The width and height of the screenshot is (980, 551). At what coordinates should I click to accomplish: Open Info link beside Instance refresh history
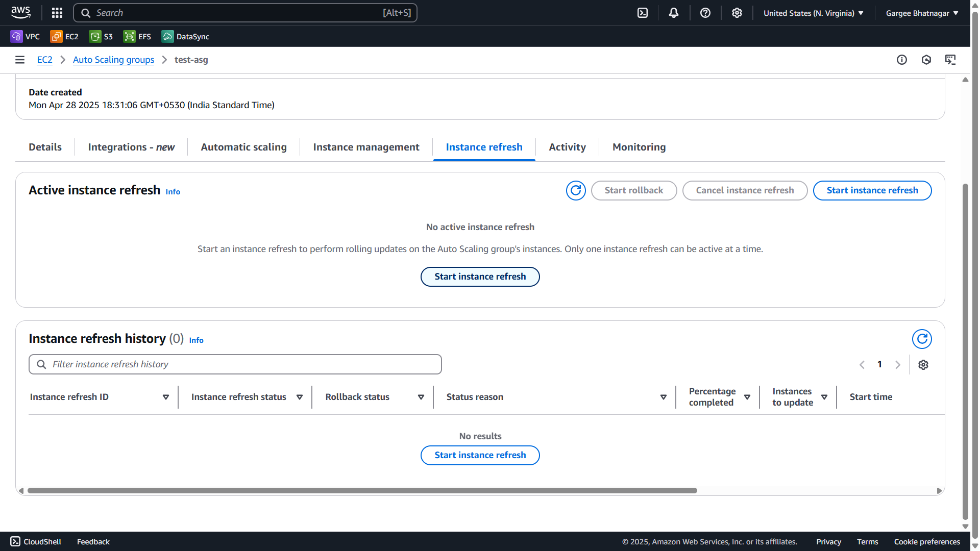tap(196, 340)
